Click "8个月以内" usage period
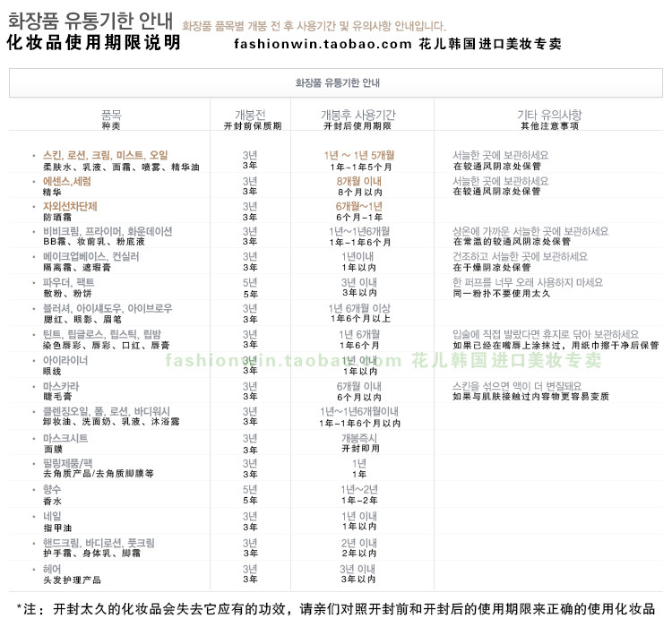The height and width of the screenshot is (627, 672). pyautogui.click(x=360, y=192)
